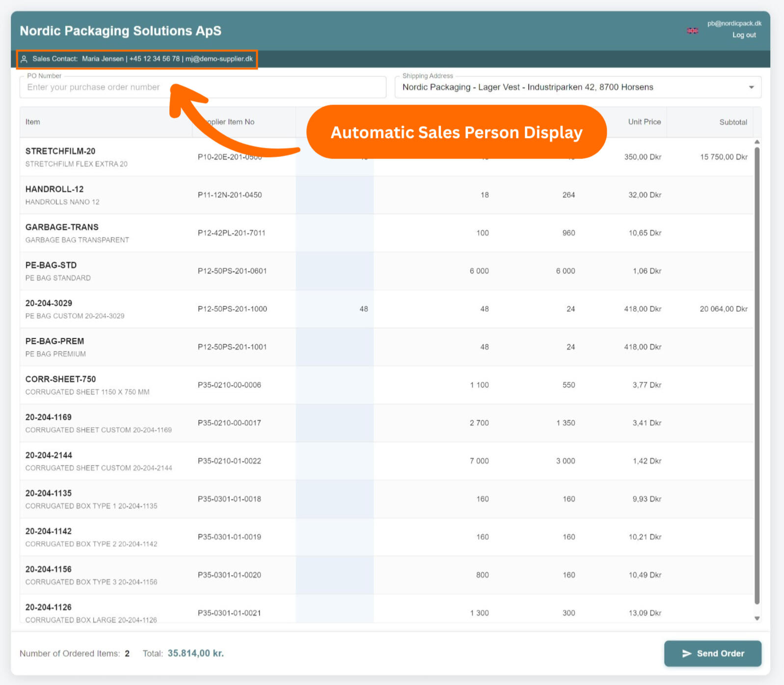Click the scrollbar down arrow
Screen dimensions: 784x685
click(757, 618)
